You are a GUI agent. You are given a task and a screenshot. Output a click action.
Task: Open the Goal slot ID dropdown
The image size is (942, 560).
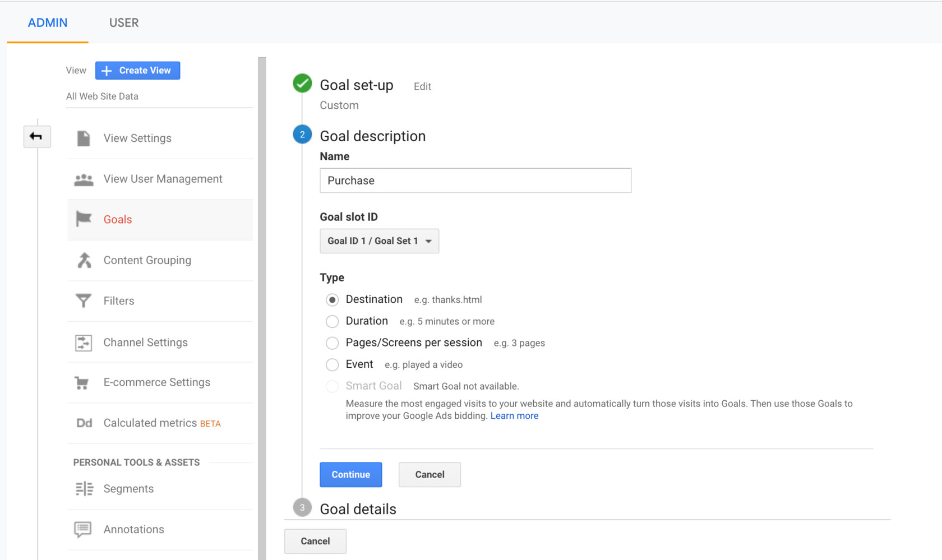pos(379,241)
